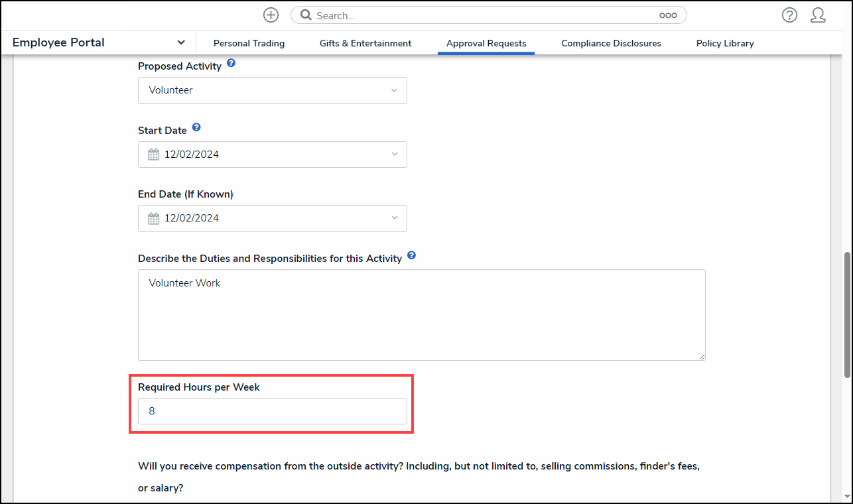Expand the Employee Portal dropdown

[181, 42]
